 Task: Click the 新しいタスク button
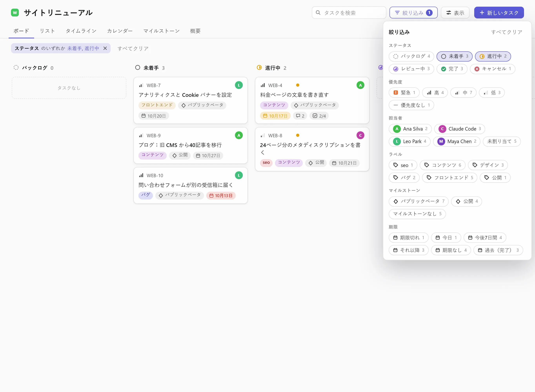click(x=499, y=13)
